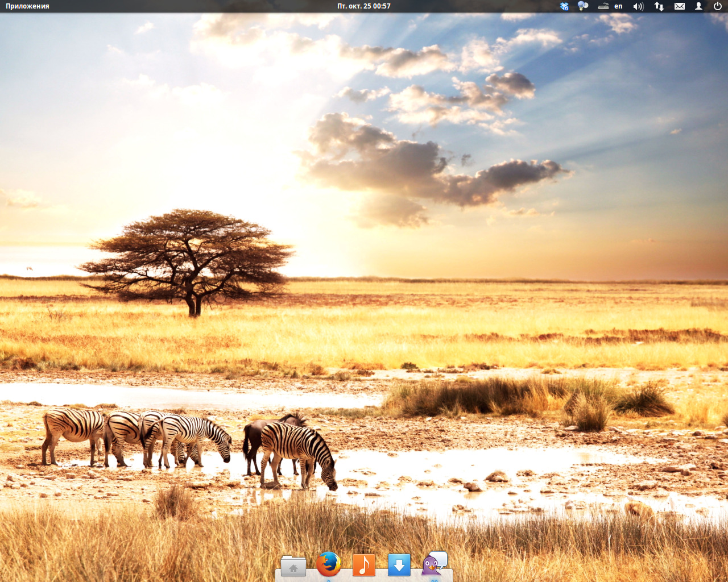This screenshot has height=582, width=728.
Task: Open the calendar from the date and time
Action: pyautogui.click(x=364, y=6)
